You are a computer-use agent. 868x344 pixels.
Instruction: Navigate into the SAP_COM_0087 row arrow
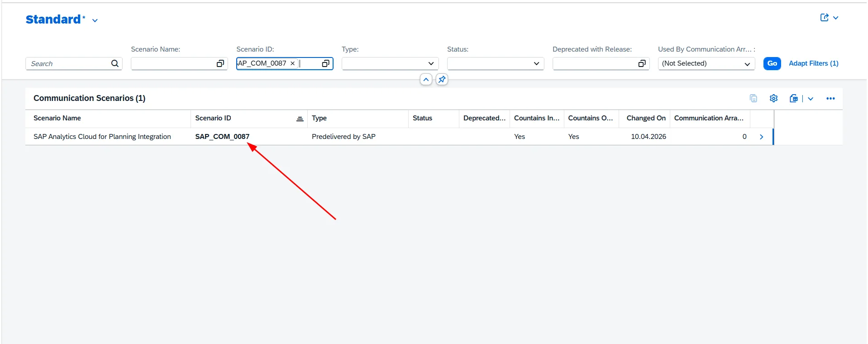tap(762, 137)
